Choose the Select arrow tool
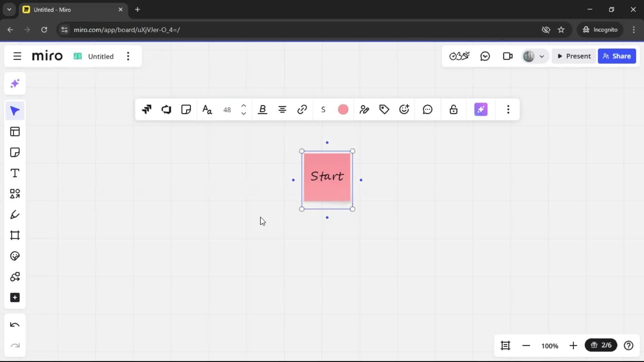 tap(15, 111)
